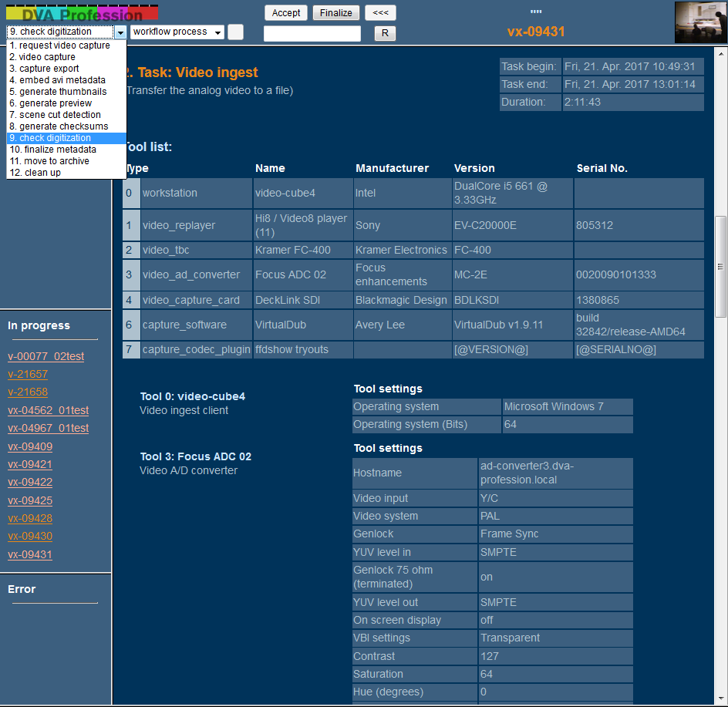Click the vertical scrollbar handle
The width and height of the screenshot is (728, 707).
click(x=721, y=267)
